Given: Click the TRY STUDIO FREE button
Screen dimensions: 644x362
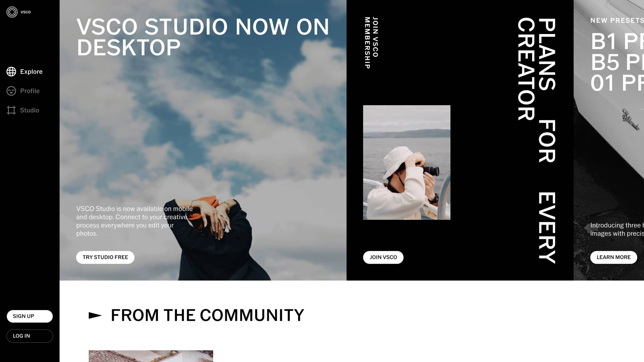Looking at the screenshot, I should point(105,257).
